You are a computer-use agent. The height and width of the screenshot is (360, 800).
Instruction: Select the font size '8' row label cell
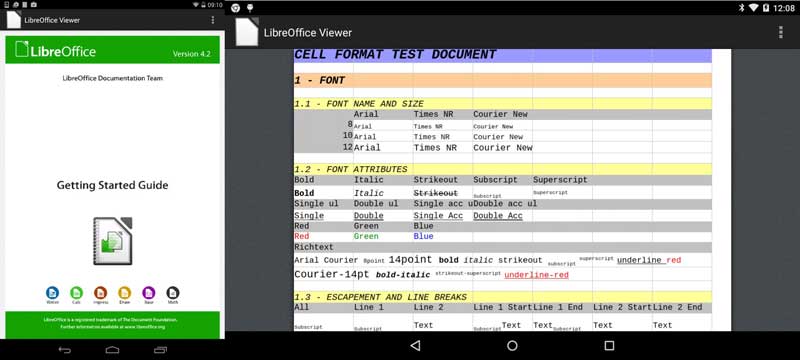pyautogui.click(x=323, y=125)
